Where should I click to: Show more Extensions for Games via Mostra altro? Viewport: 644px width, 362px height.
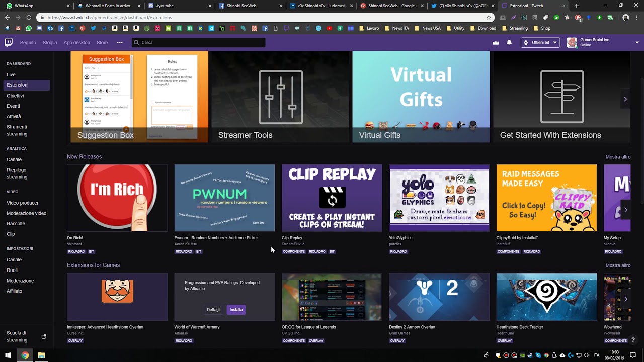(618, 265)
